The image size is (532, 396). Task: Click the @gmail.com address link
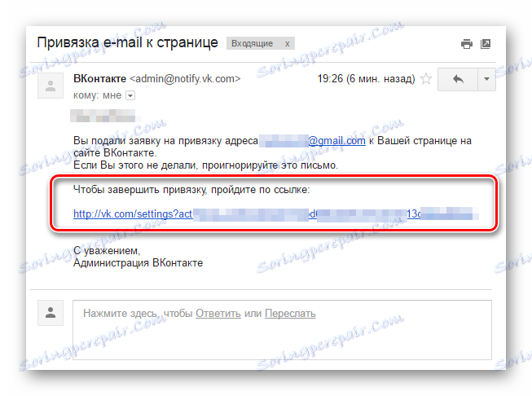tap(336, 140)
